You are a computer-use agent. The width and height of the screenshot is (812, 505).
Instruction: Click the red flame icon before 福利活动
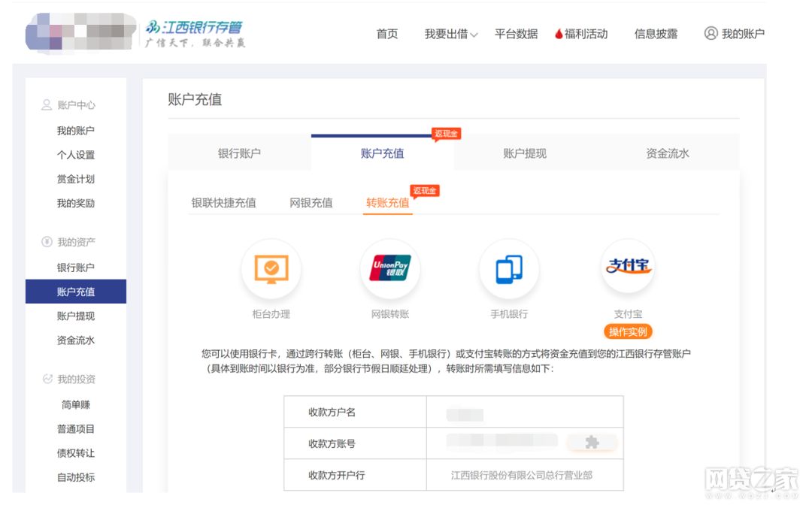pos(559,34)
